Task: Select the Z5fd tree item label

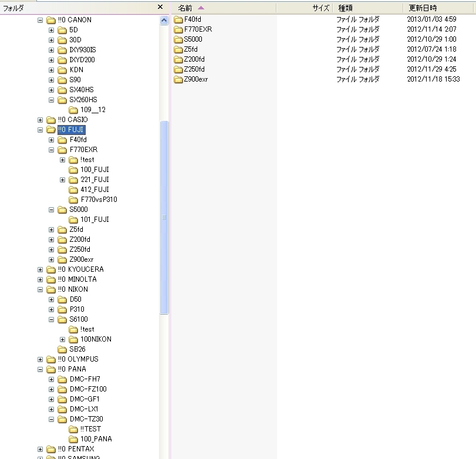Action: (76, 230)
